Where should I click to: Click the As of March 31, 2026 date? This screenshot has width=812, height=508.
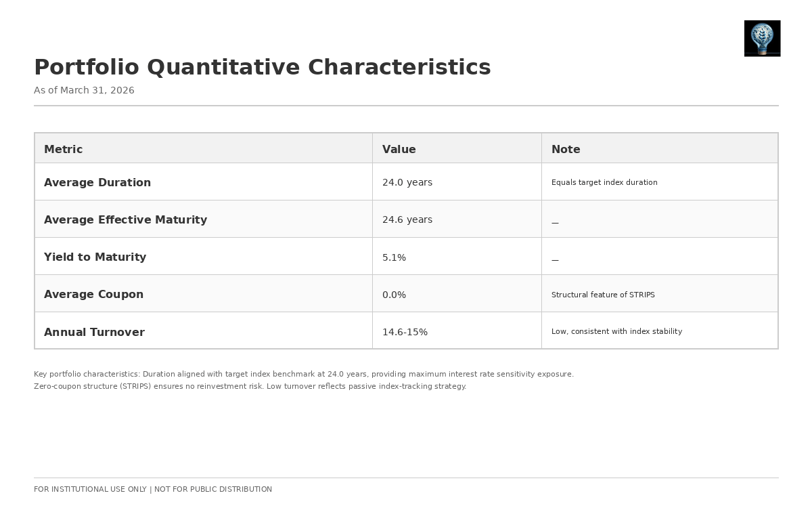click(x=84, y=91)
